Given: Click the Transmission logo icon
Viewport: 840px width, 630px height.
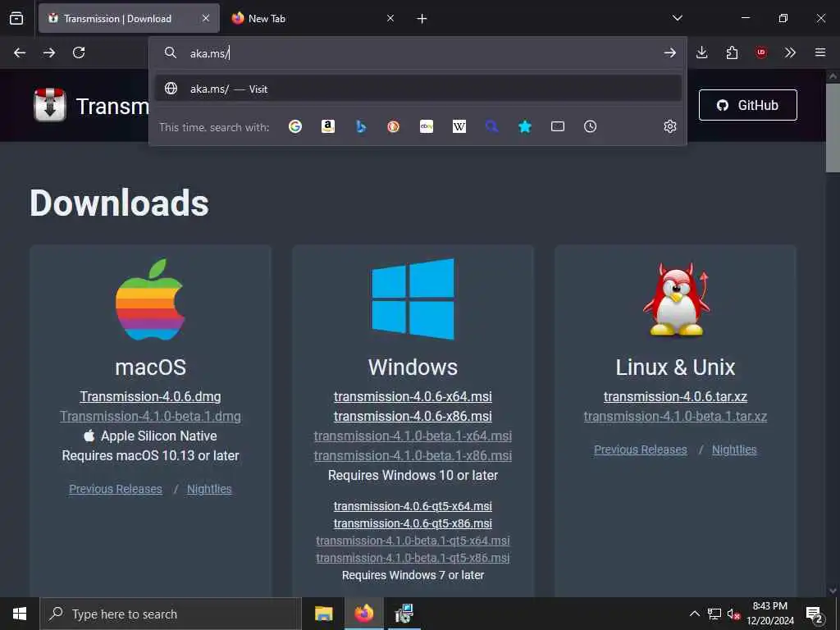Looking at the screenshot, I should (50, 105).
